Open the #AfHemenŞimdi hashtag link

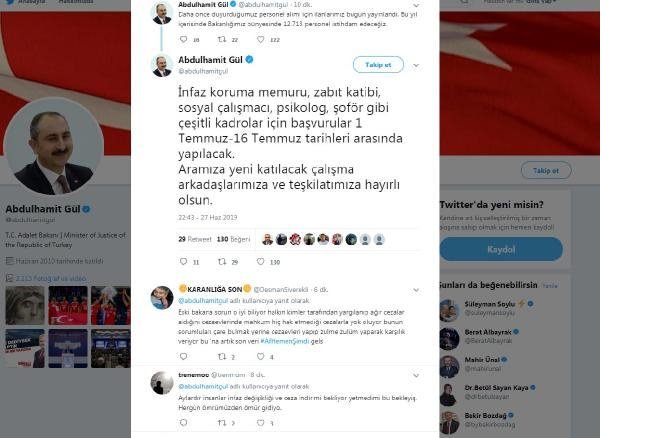(285, 341)
